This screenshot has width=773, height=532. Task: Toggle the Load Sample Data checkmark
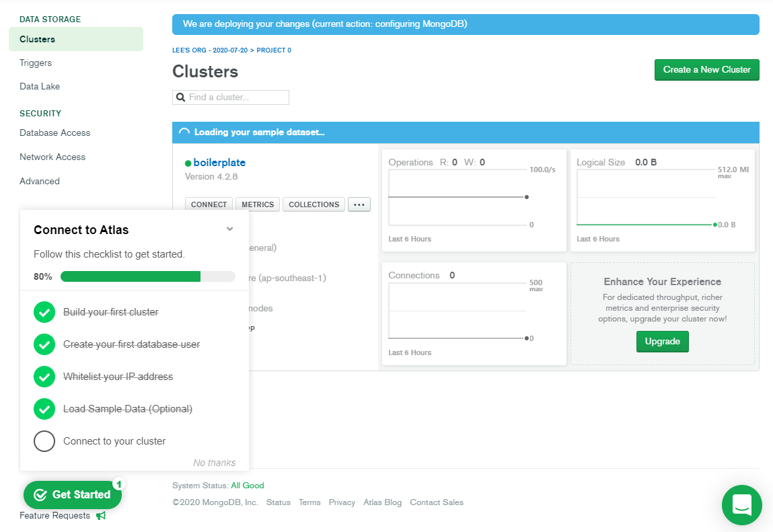pyautogui.click(x=44, y=409)
